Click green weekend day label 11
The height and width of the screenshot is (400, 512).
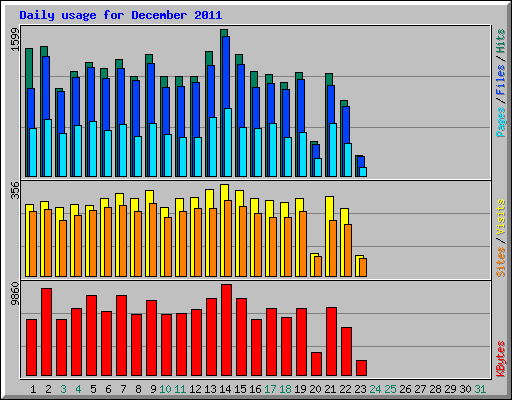(x=180, y=389)
